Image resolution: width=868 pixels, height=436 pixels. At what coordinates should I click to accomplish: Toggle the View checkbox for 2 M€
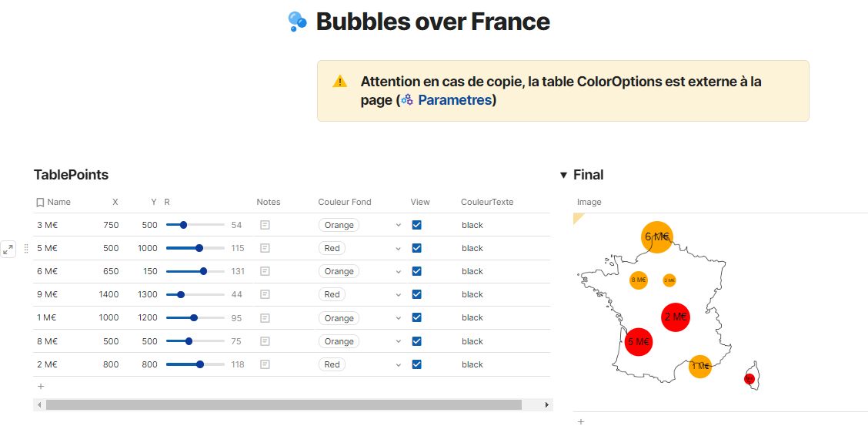(x=416, y=364)
